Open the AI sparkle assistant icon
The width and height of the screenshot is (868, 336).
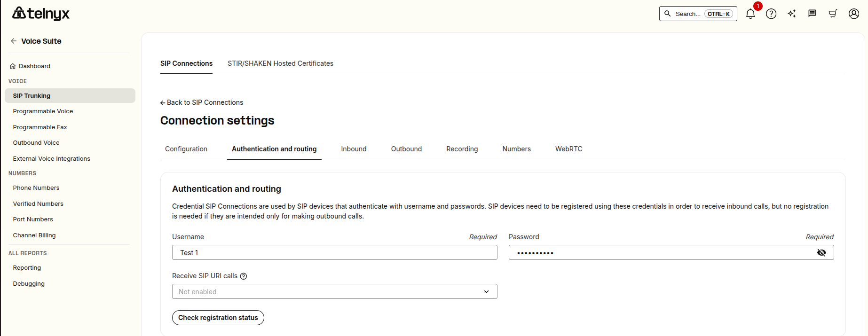pyautogui.click(x=792, y=14)
